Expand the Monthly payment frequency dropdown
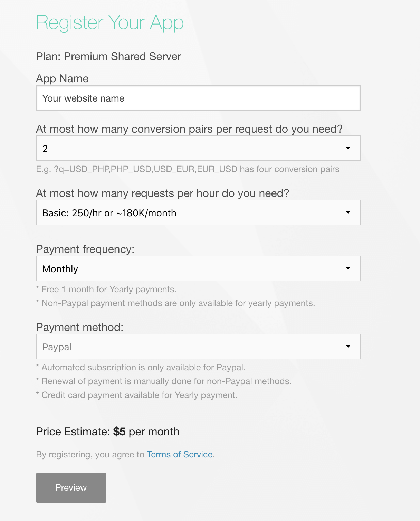 (x=198, y=268)
